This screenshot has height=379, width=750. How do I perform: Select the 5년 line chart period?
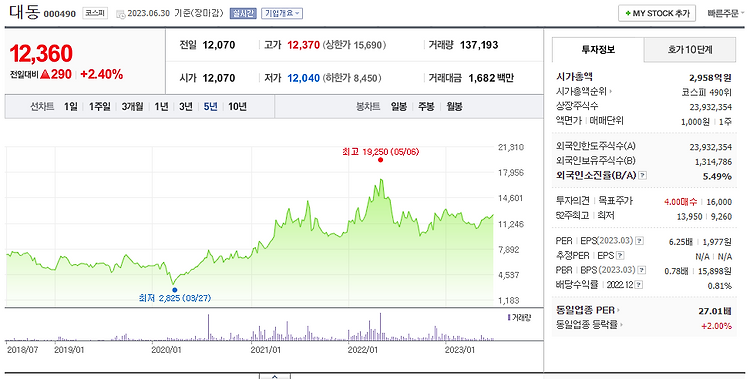click(210, 107)
